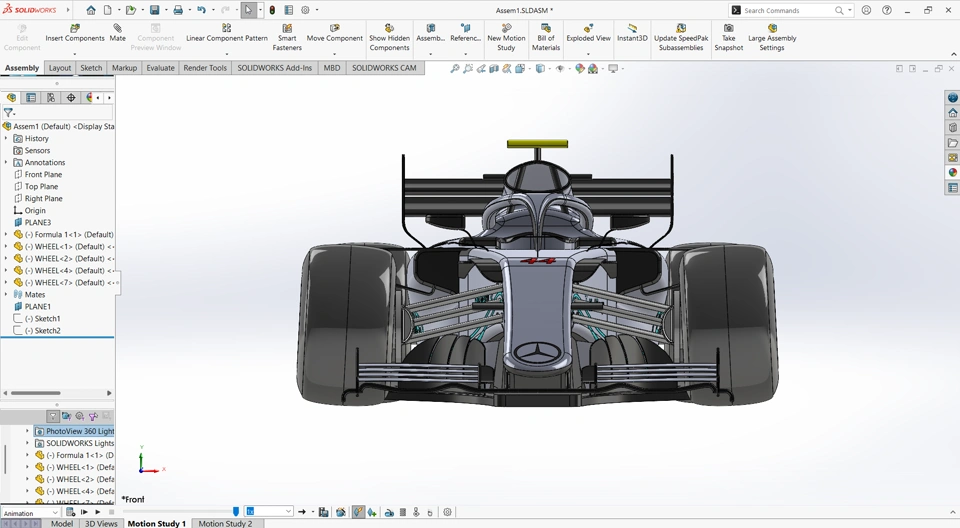This screenshot has width=960, height=528.
Task: Open the File Properties icon
Action: coord(288,10)
